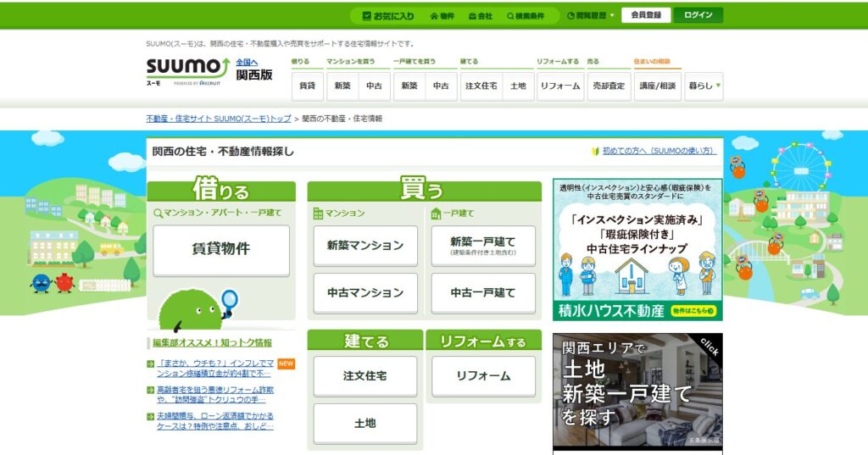Click 物件はこちら button in 積水ハウス banner
This screenshot has height=455, width=868.
point(693,311)
